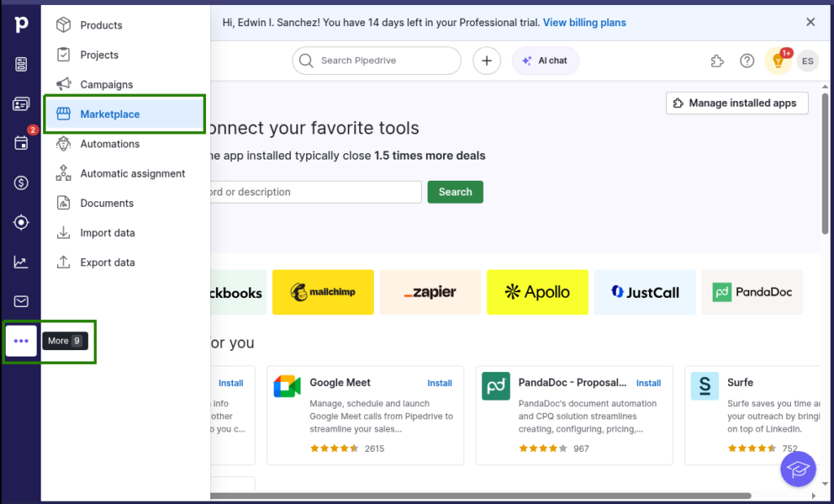834x504 pixels.
Task: Open the Apollo featured tile
Action: point(538,291)
